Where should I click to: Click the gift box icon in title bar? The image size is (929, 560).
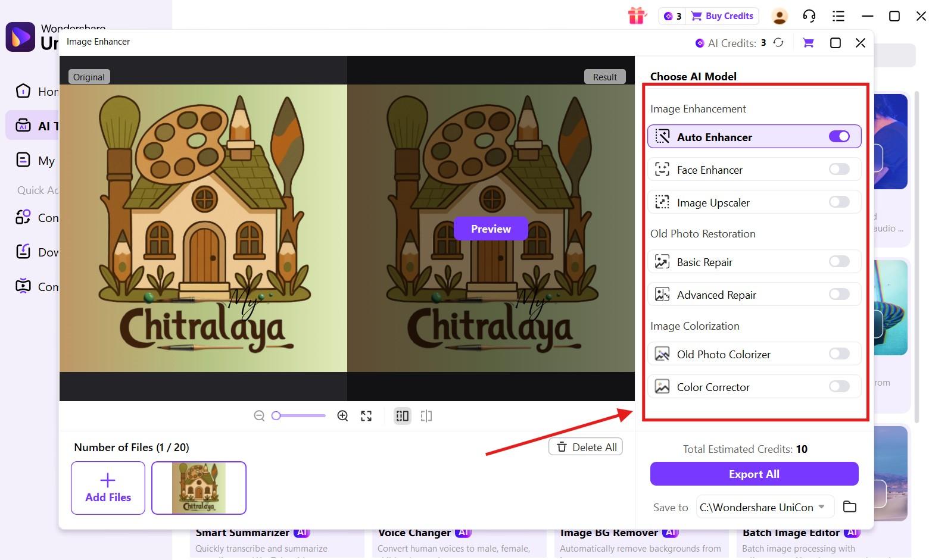click(x=637, y=16)
